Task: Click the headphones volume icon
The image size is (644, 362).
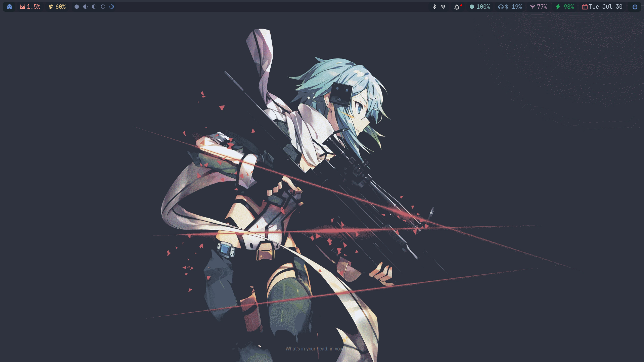Action: 501,7
